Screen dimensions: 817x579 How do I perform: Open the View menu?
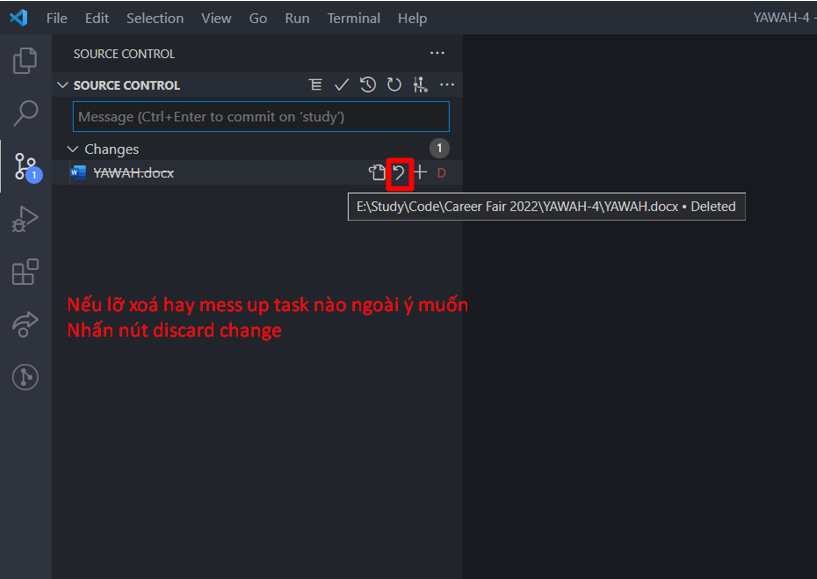click(216, 18)
